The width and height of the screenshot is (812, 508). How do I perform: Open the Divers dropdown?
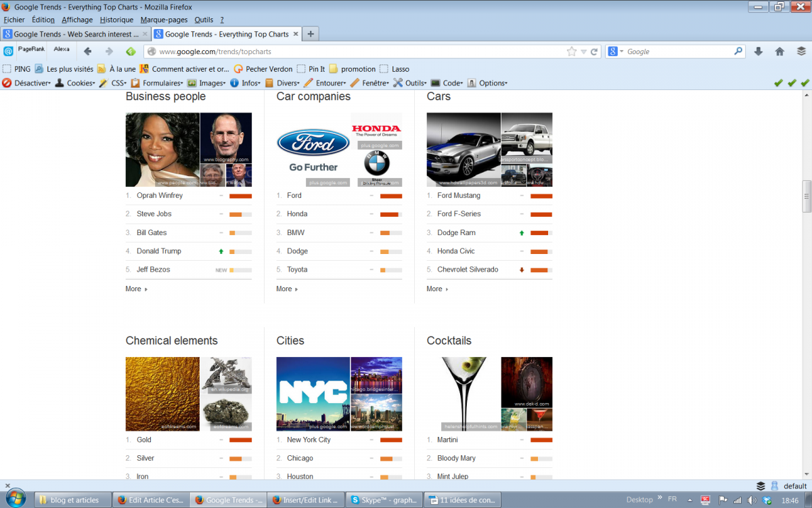point(283,83)
